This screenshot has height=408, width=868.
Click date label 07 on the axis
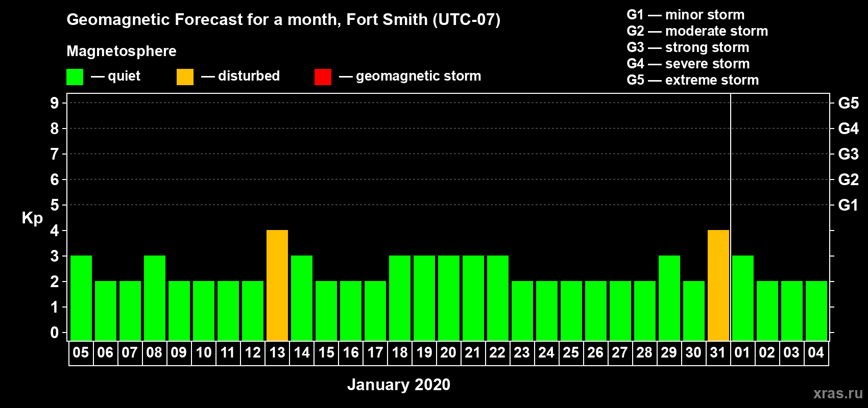(130, 352)
